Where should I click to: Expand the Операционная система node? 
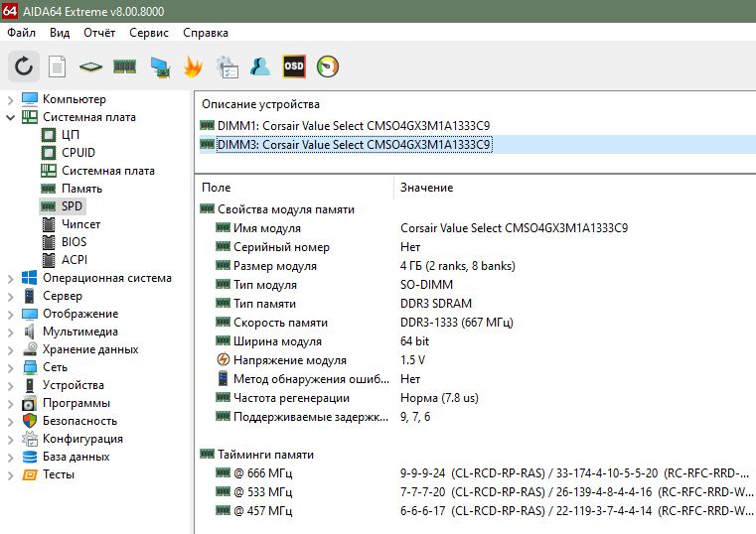click(x=10, y=278)
